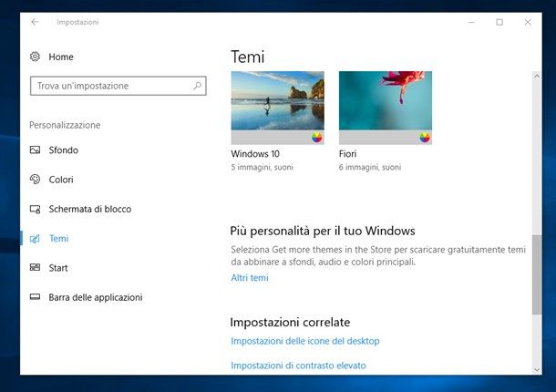Focus the Trova un'impostazione search box
The width and height of the screenshot is (556, 392).
pyautogui.click(x=118, y=86)
